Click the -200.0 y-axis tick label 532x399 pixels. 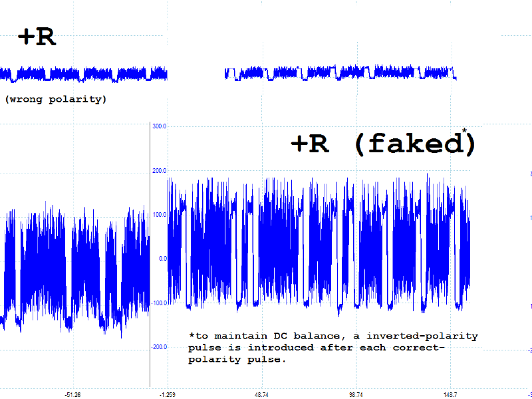pyautogui.click(x=159, y=347)
